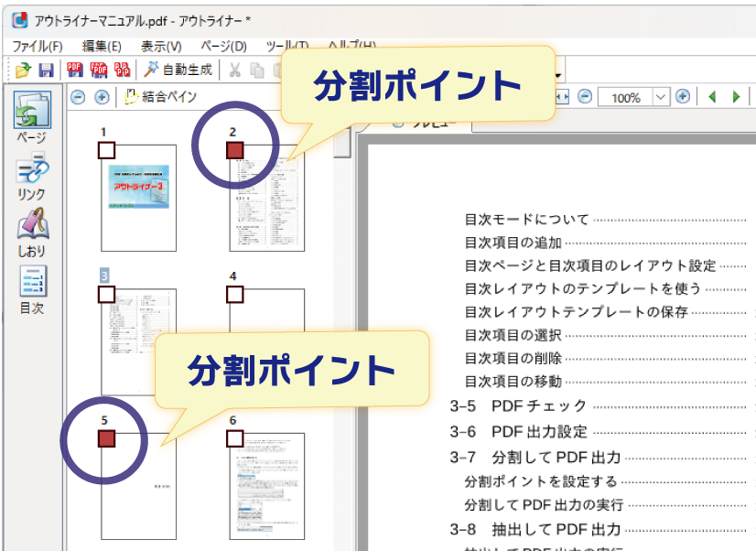This screenshot has height=551, width=756.
Task: Go to next page with green right arrow
Action: (734, 97)
